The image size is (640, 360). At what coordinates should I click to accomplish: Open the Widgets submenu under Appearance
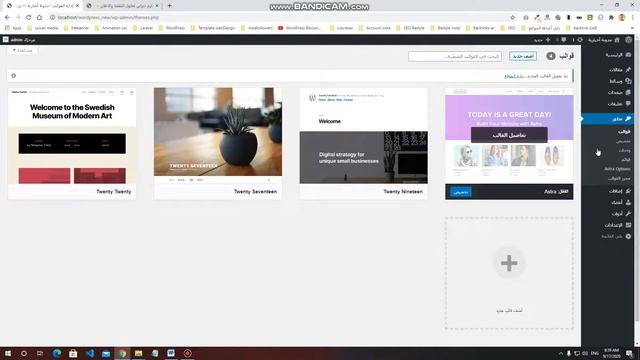624,150
